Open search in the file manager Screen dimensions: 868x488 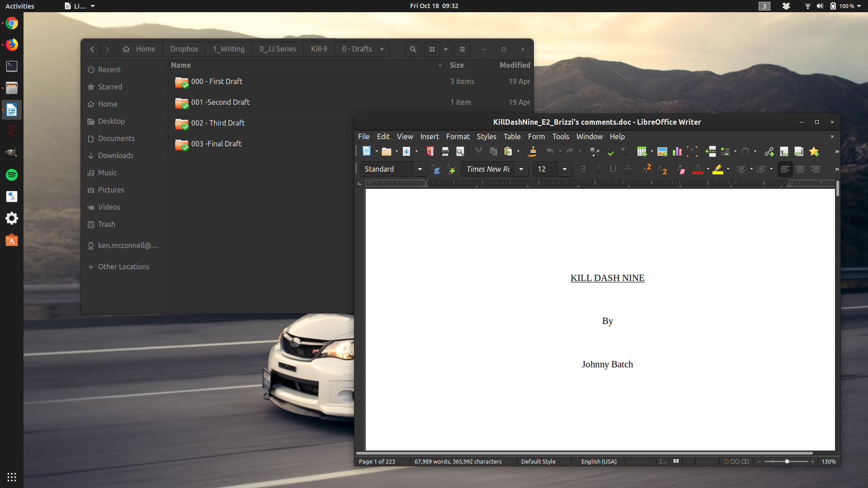pos(413,49)
